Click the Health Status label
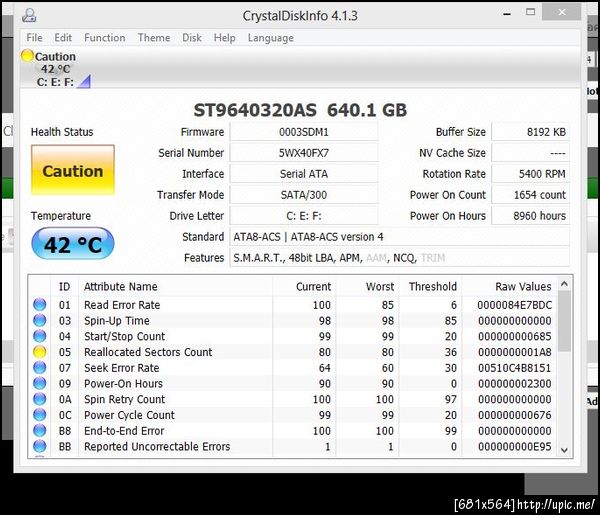Screen dimensions: 600x515 62,132
